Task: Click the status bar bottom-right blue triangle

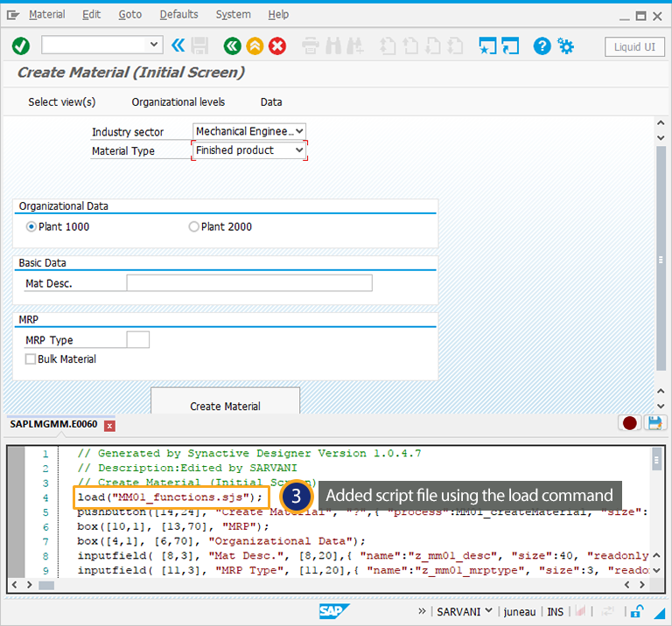Action: click(659, 613)
